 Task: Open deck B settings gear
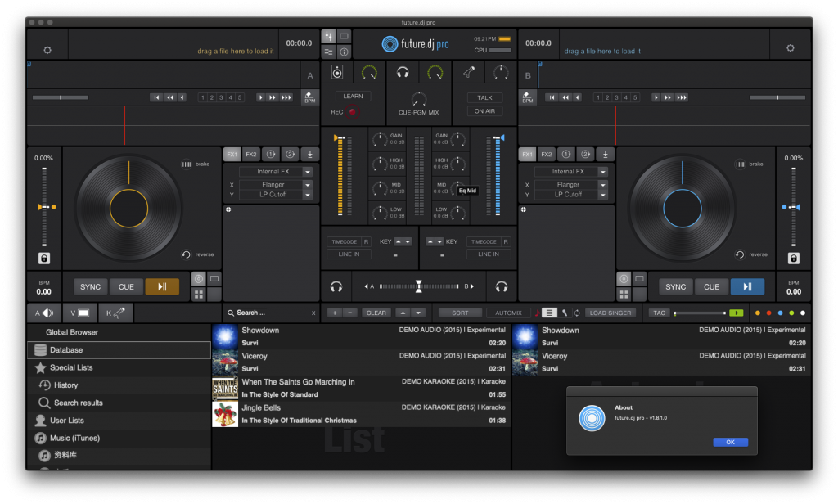coord(790,48)
